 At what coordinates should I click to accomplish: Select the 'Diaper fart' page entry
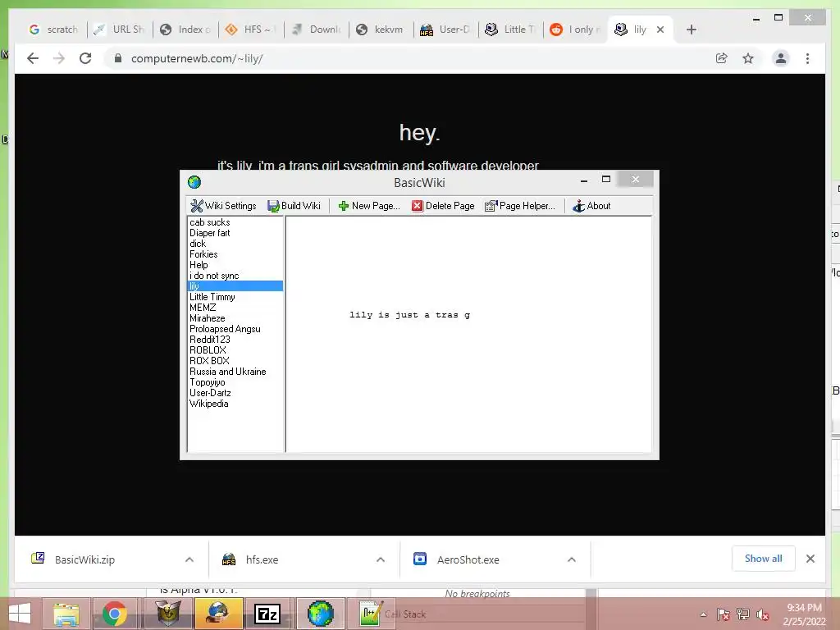[x=209, y=232]
